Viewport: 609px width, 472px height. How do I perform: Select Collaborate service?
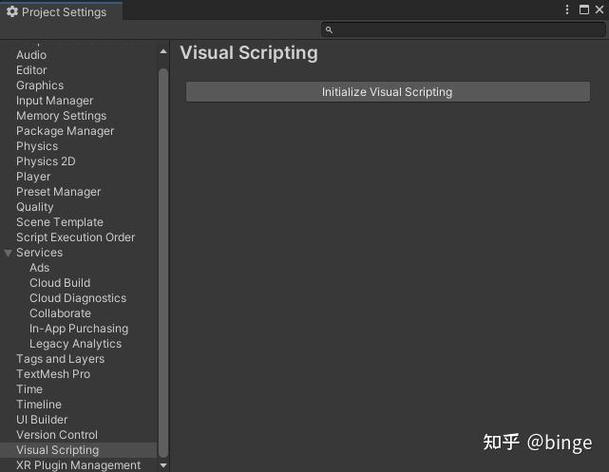60,313
